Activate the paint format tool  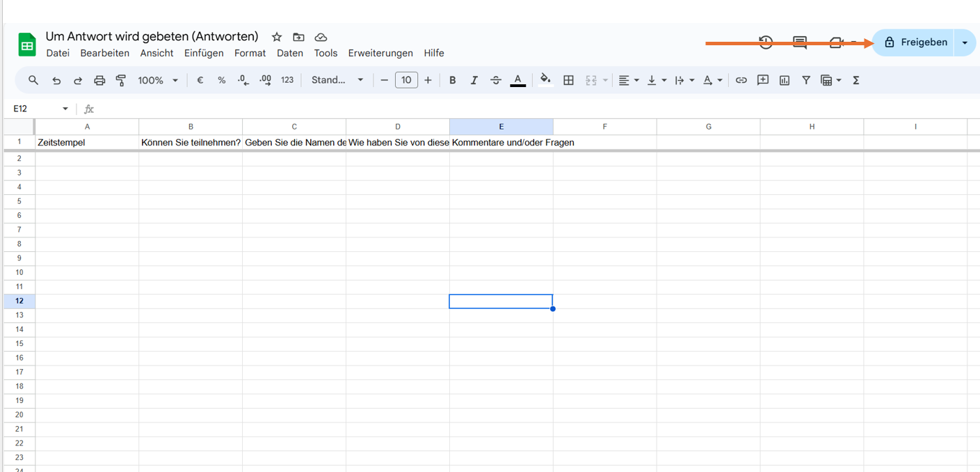121,80
